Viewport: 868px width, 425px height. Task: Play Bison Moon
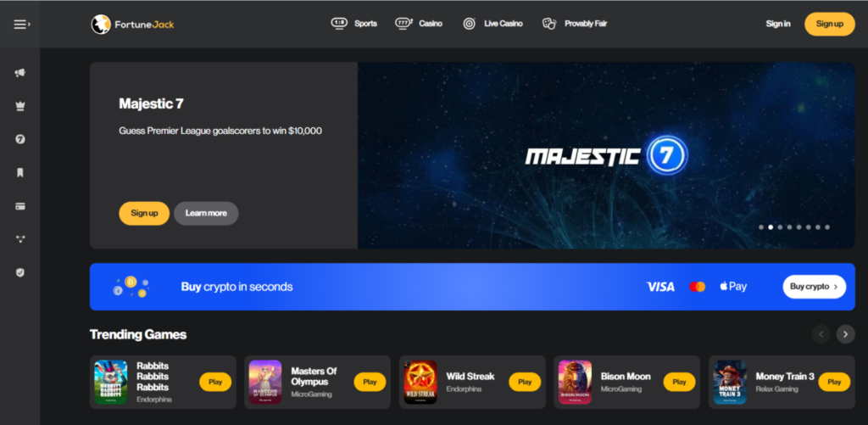[679, 382]
